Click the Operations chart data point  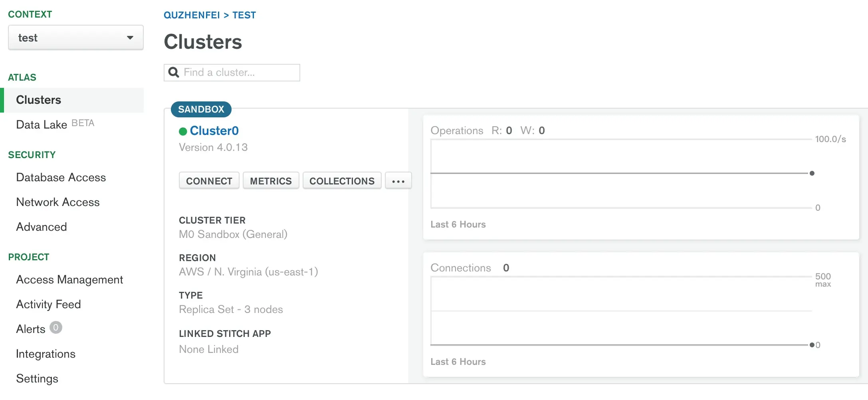point(812,173)
